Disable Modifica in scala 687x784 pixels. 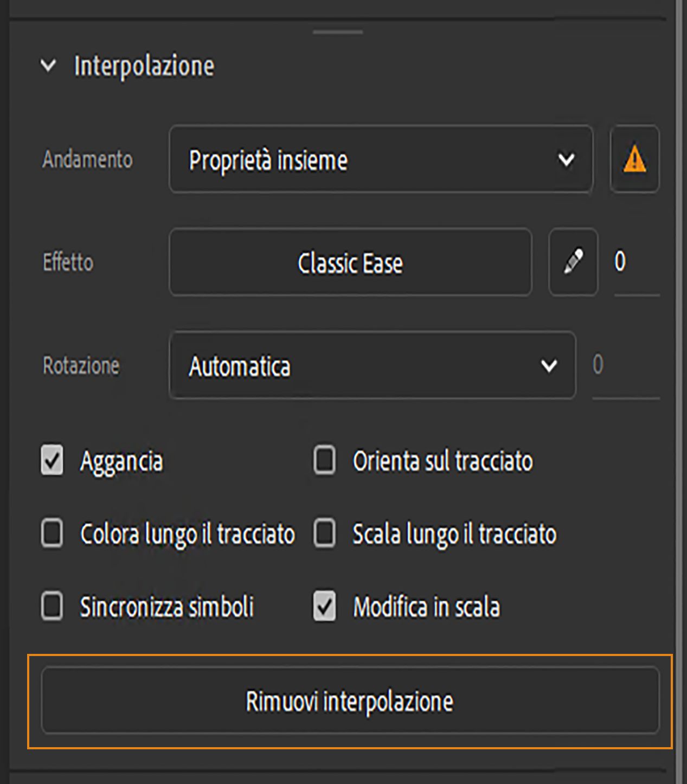pos(324,607)
